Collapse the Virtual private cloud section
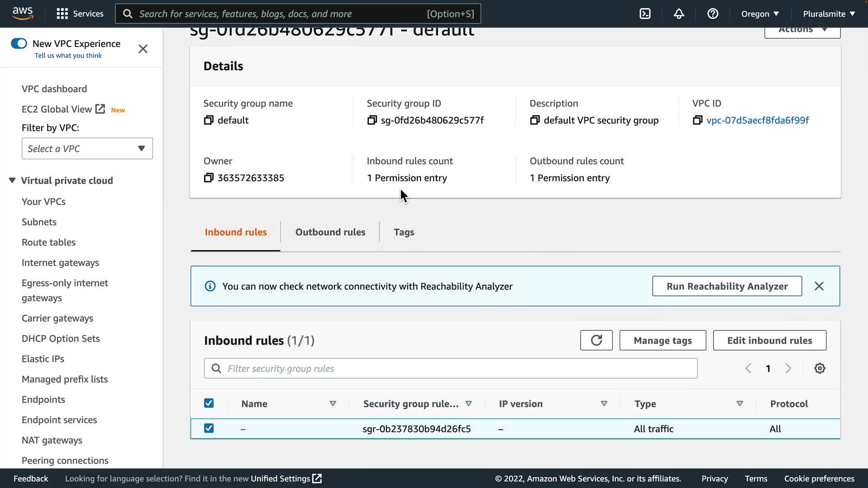This screenshot has width=868, height=488. tap(12, 180)
